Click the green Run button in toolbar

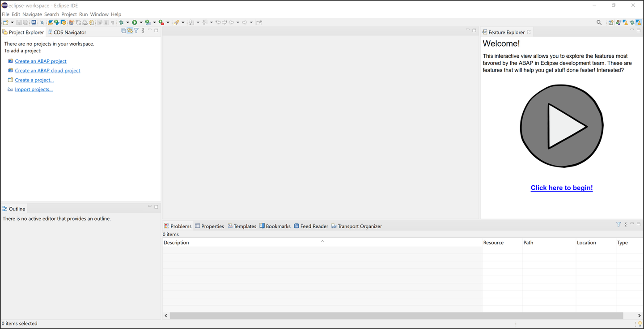click(135, 22)
